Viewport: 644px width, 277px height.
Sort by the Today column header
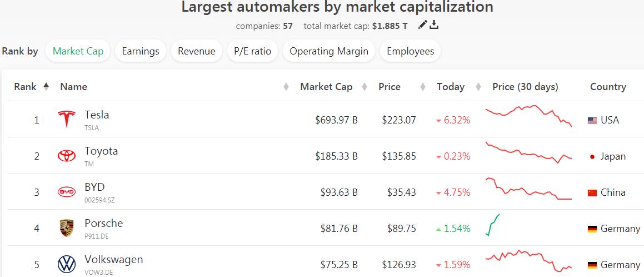pyautogui.click(x=450, y=87)
